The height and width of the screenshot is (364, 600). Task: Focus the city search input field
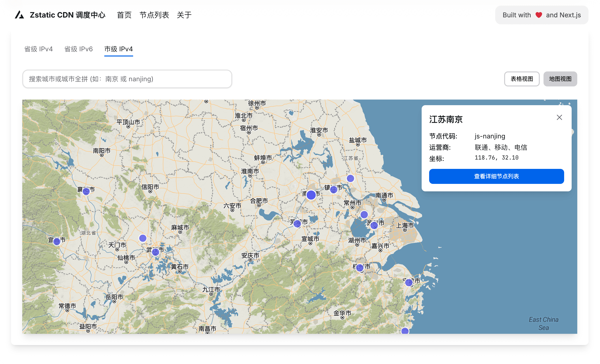127,79
